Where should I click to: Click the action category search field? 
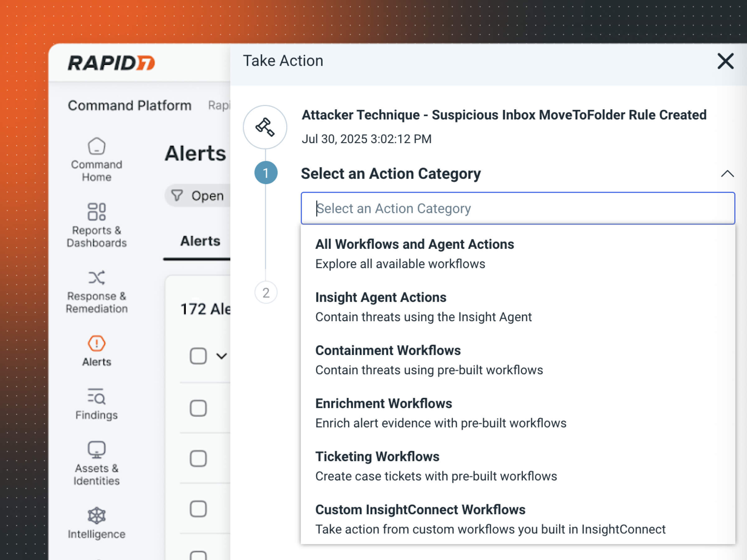(x=517, y=209)
